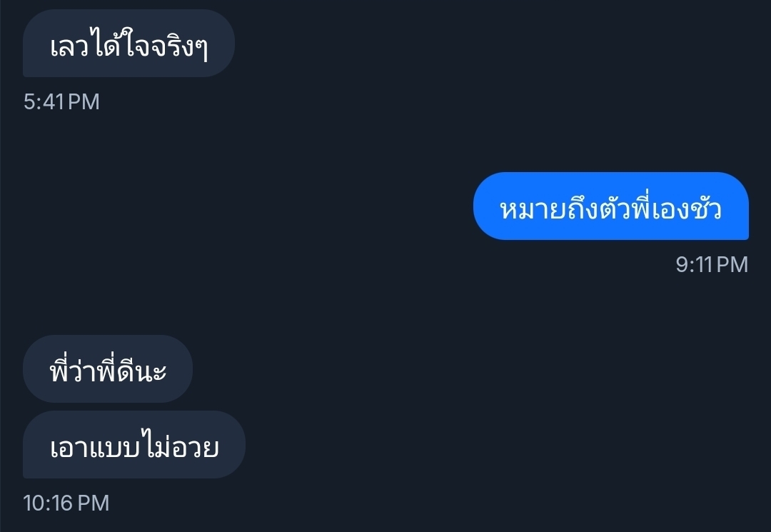771x532 pixels.
Task: Select the message "พี่ว่าพี่ดีนะ"
Action: tap(108, 368)
